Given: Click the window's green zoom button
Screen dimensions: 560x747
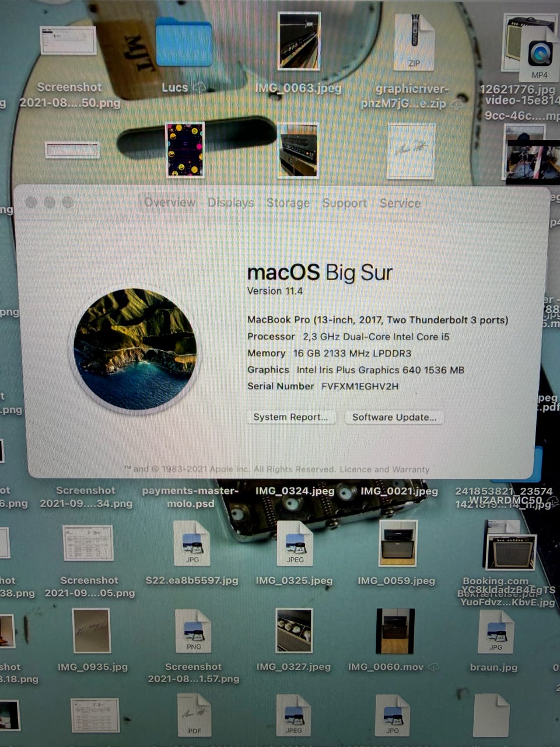Looking at the screenshot, I should (x=68, y=202).
